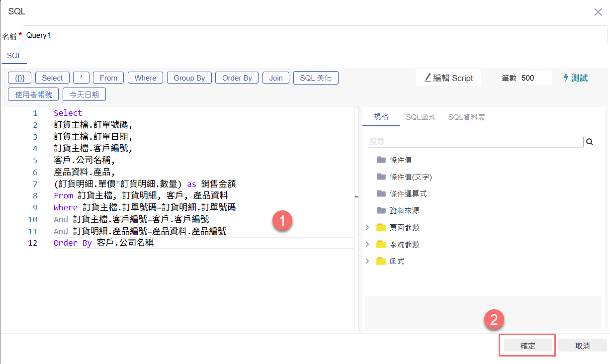Viewport: 610px width, 364px height.
Task: Open the 條件值 folder
Action: click(400, 160)
